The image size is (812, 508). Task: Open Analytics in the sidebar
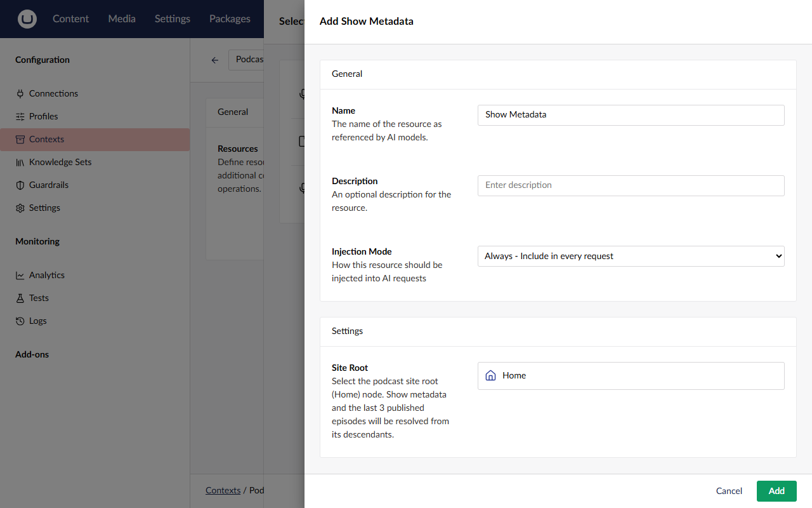pyautogui.click(x=95, y=275)
